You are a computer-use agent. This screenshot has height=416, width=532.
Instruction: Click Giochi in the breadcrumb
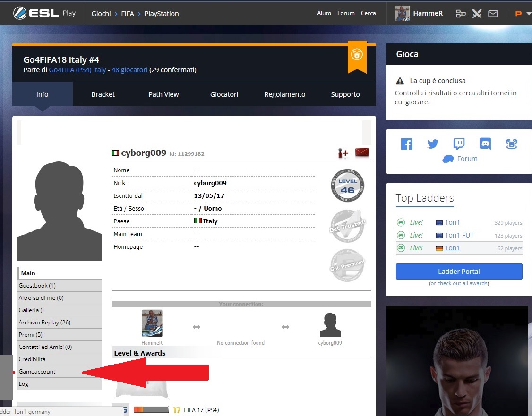pos(101,14)
